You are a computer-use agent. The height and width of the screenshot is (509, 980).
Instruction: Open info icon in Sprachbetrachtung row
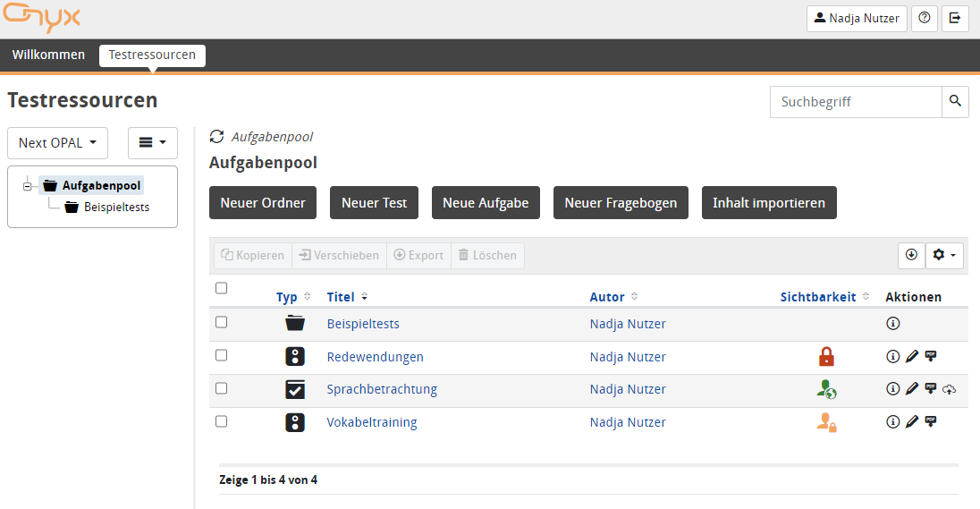coord(892,389)
